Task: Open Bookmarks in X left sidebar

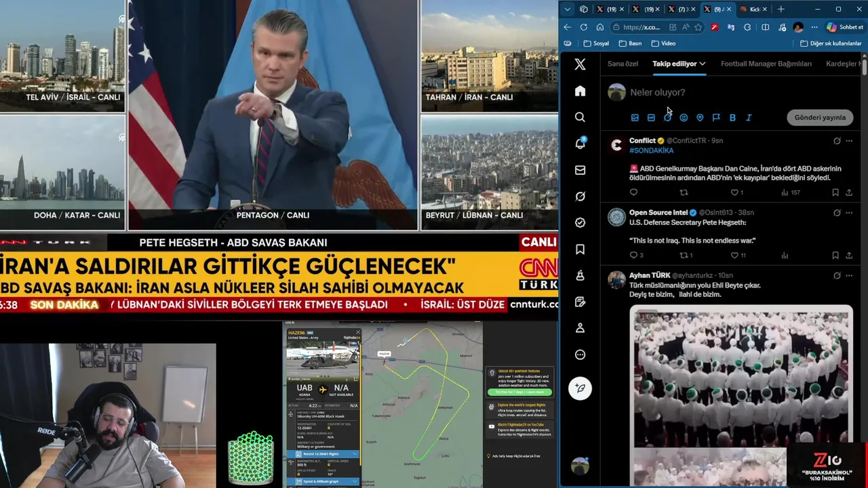Action: pyautogui.click(x=580, y=249)
